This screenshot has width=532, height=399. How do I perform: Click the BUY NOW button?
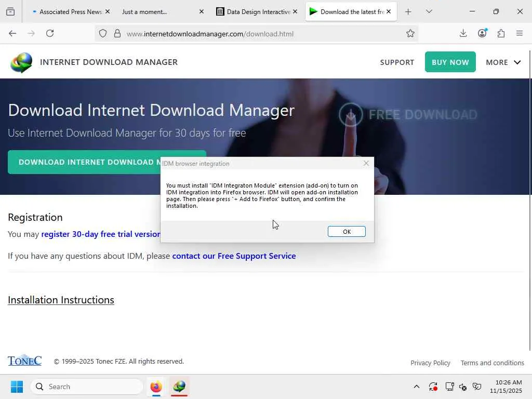click(450, 62)
